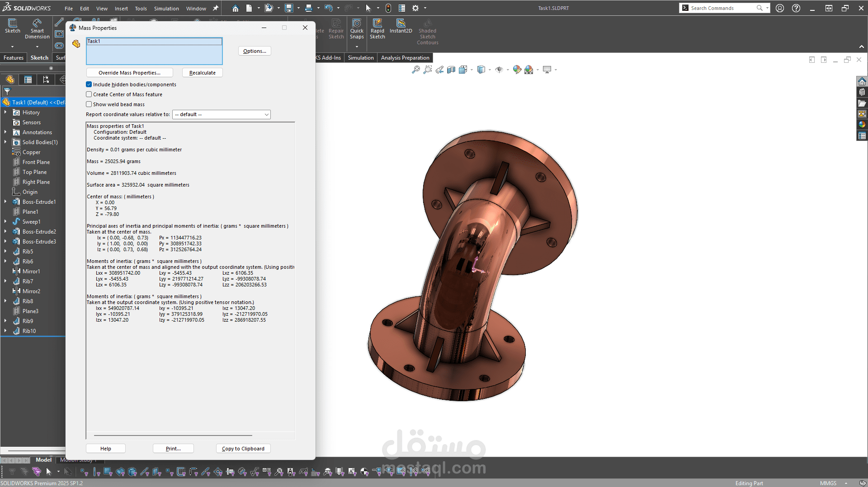Expand the Sweep1 feature
Image resolution: width=868 pixels, height=487 pixels.
pos(5,222)
